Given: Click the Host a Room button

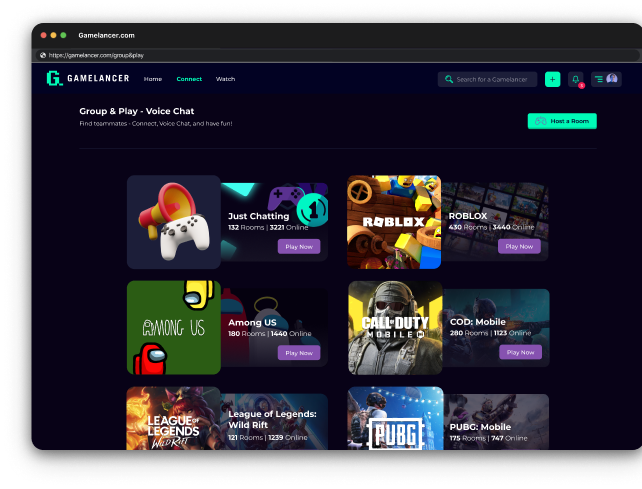Looking at the screenshot, I should (561, 121).
